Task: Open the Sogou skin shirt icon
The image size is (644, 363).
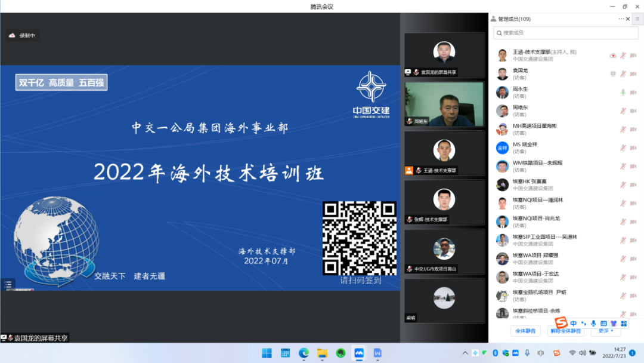Action: (x=614, y=324)
